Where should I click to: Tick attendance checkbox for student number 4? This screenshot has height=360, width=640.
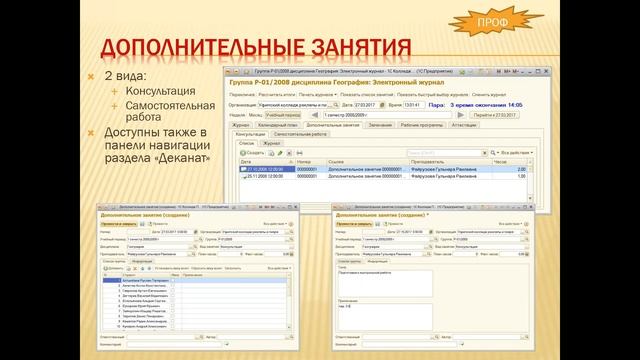pyautogui.click(x=173, y=296)
